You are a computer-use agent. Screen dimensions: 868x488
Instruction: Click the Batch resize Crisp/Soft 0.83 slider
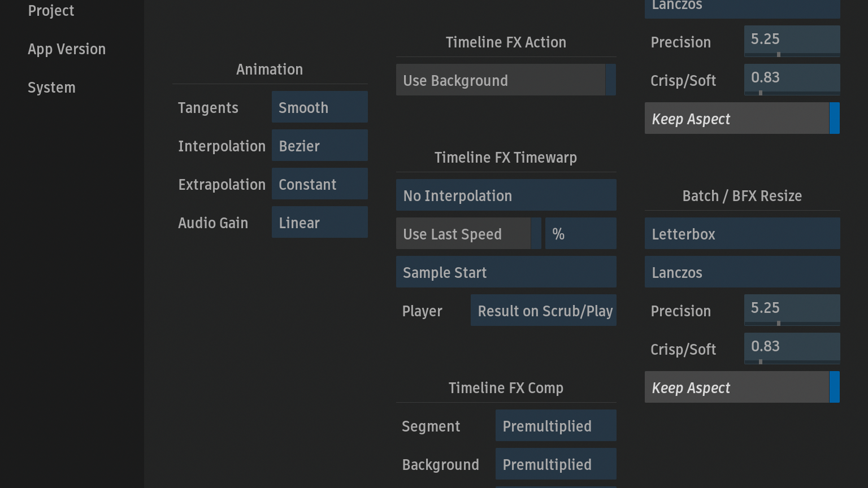tap(791, 348)
